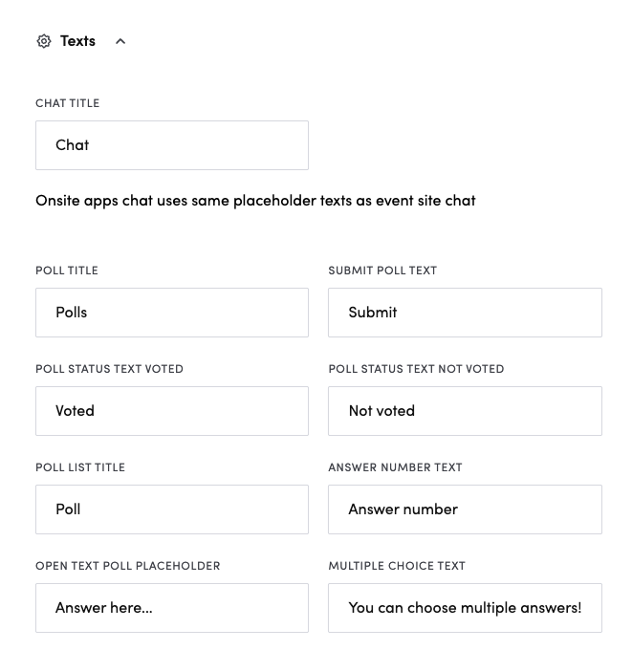Image resolution: width=632 pixels, height=672 pixels.
Task: Click the Answer here... placeholder field
Action: point(172,608)
